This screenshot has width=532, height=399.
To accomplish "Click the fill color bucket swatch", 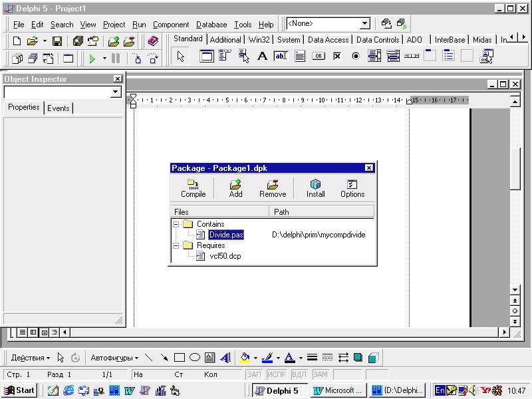I will [x=245, y=358].
